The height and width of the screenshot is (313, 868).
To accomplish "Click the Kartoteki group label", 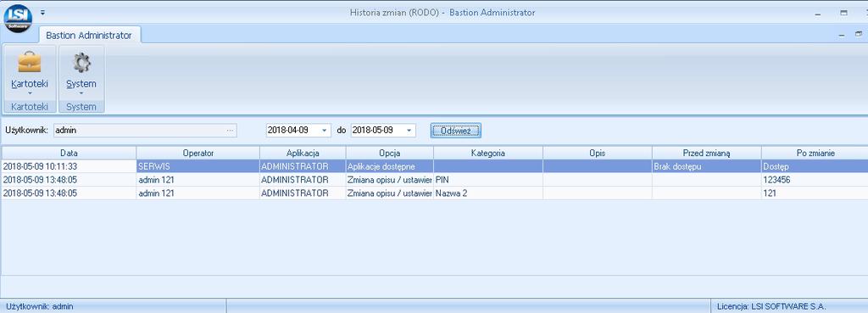I will (30, 106).
